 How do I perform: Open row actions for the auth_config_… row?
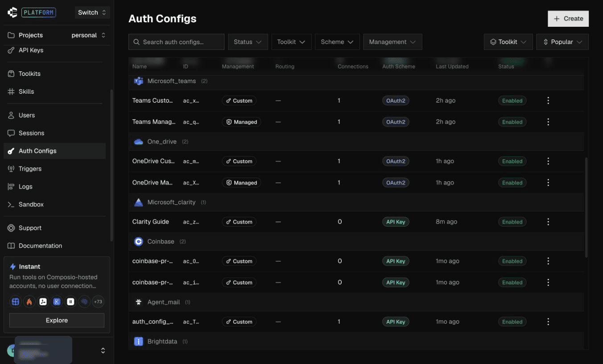(548, 322)
